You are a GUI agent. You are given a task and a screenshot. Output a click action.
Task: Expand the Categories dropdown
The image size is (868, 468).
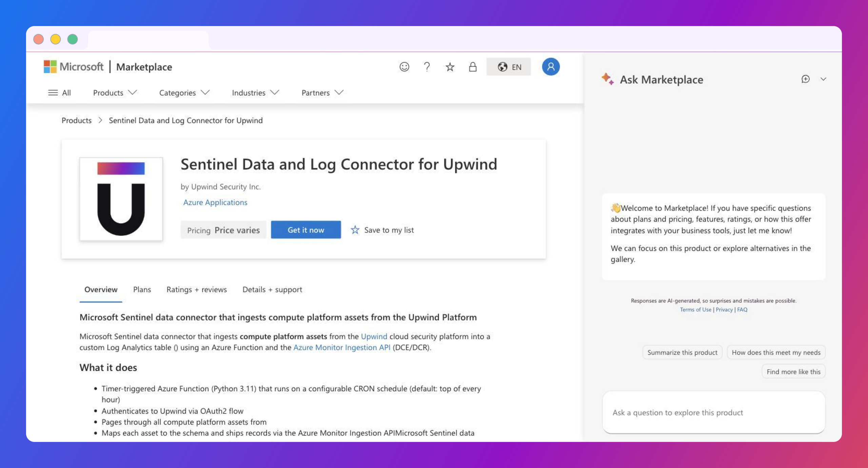[184, 93]
